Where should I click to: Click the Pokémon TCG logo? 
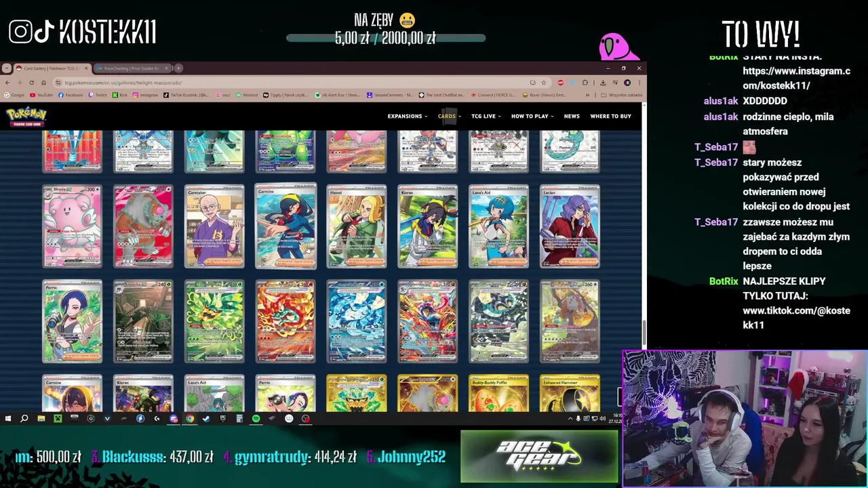coord(26,117)
